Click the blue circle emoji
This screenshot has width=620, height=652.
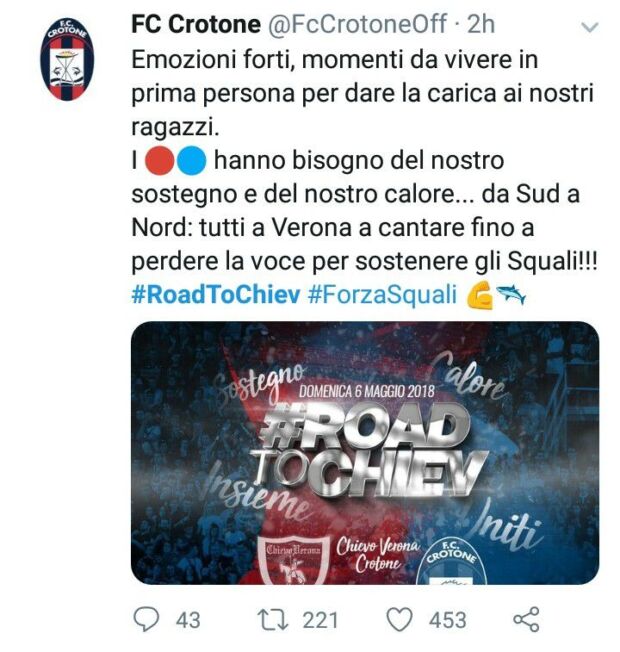(192, 161)
